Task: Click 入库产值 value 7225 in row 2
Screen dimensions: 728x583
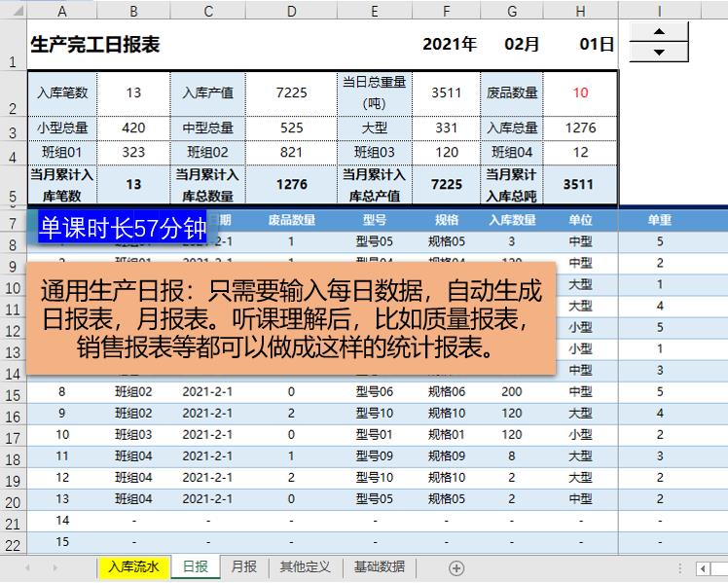Action: pyautogui.click(x=292, y=92)
